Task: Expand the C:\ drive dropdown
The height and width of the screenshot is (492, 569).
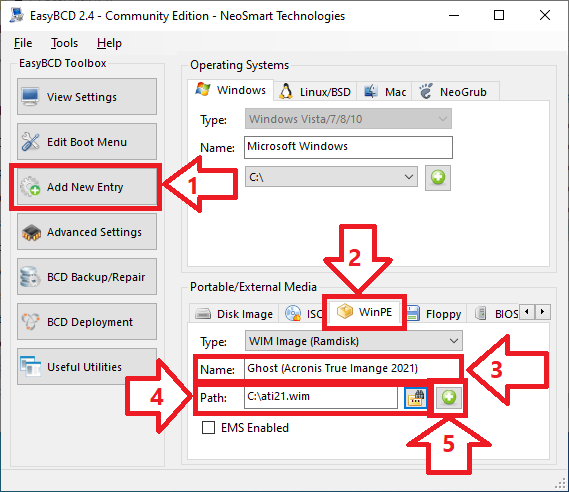Action: (331, 177)
